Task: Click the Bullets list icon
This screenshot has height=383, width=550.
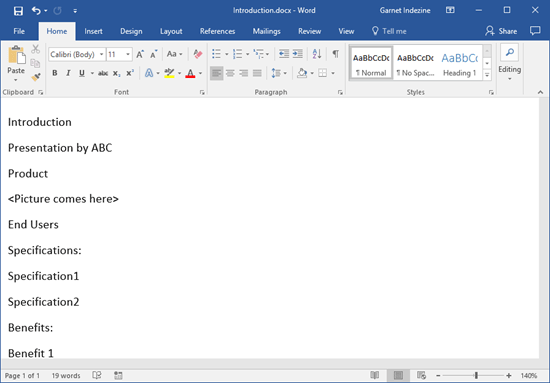Action: (x=216, y=54)
